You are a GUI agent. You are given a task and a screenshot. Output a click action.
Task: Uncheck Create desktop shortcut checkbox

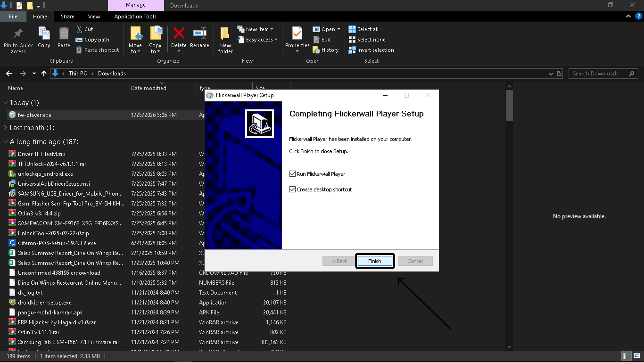tap(293, 189)
